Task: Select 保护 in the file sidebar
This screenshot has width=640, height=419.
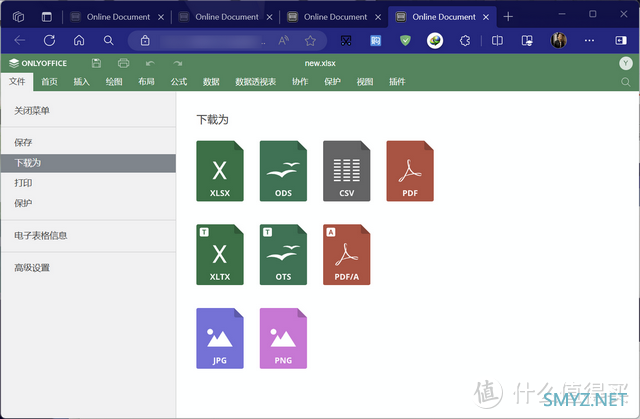Action: coord(89,203)
